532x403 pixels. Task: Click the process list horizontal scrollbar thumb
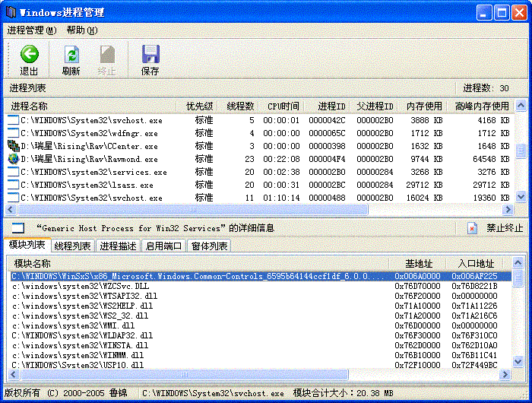(193, 209)
